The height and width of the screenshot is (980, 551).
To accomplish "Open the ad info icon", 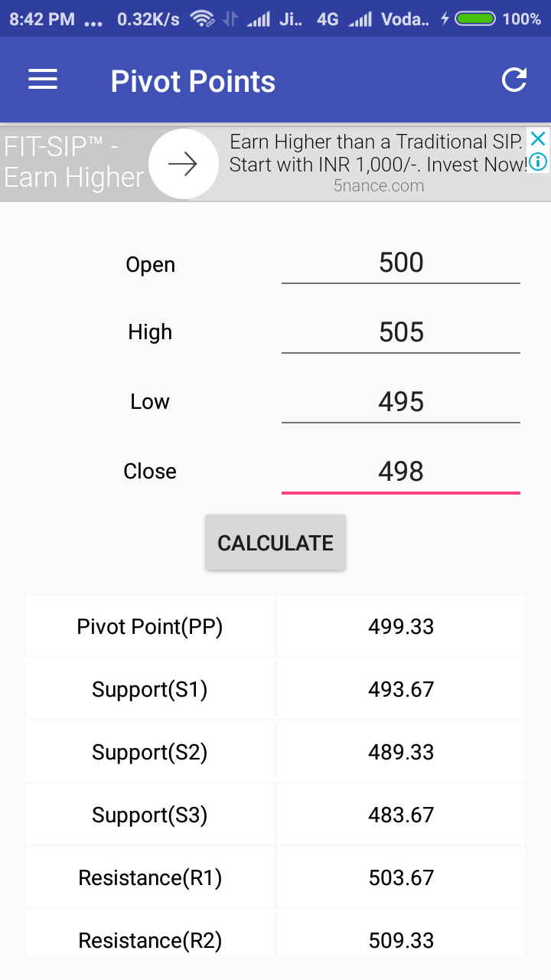I will click(538, 162).
